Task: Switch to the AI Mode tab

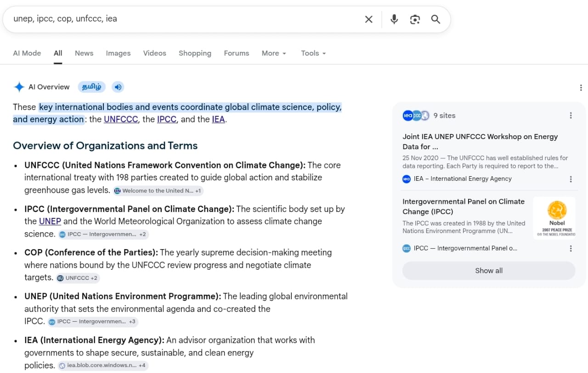Action: [27, 53]
